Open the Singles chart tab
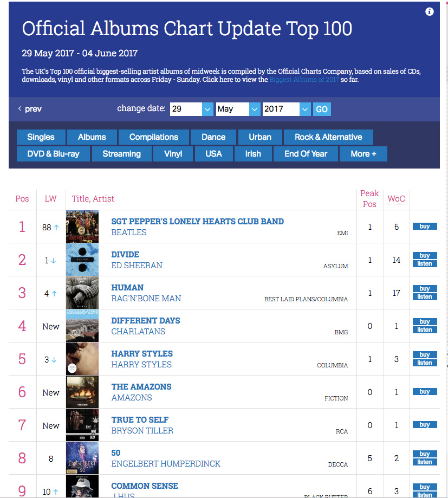 pyautogui.click(x=41, y=137)
